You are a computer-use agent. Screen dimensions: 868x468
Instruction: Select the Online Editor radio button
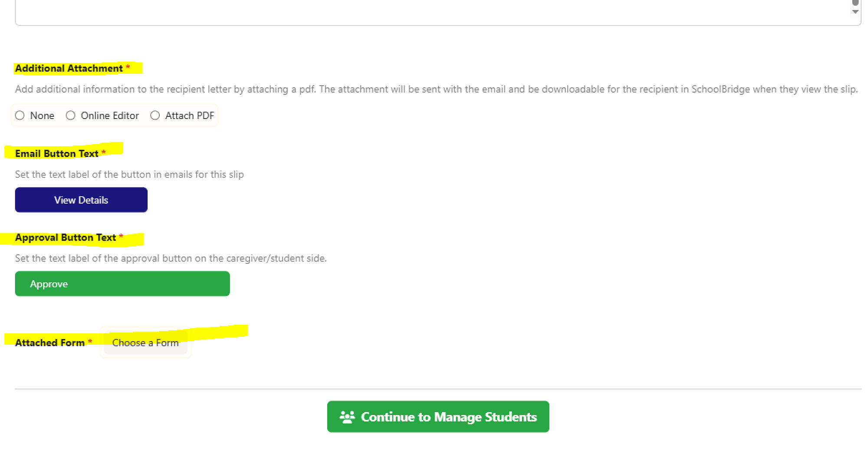click(x=70, y=115)
